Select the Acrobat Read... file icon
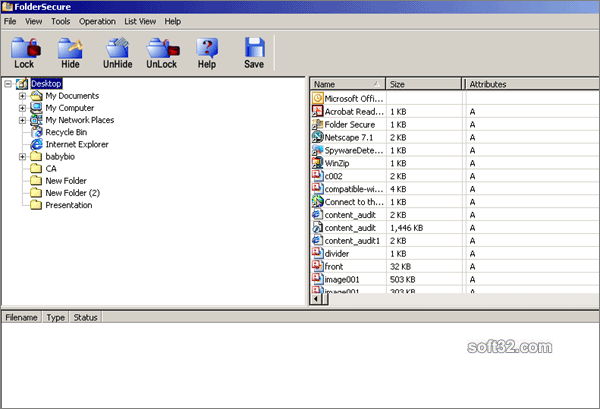The width and height of the screenshot is (600, 409). [x=318, y=111]
